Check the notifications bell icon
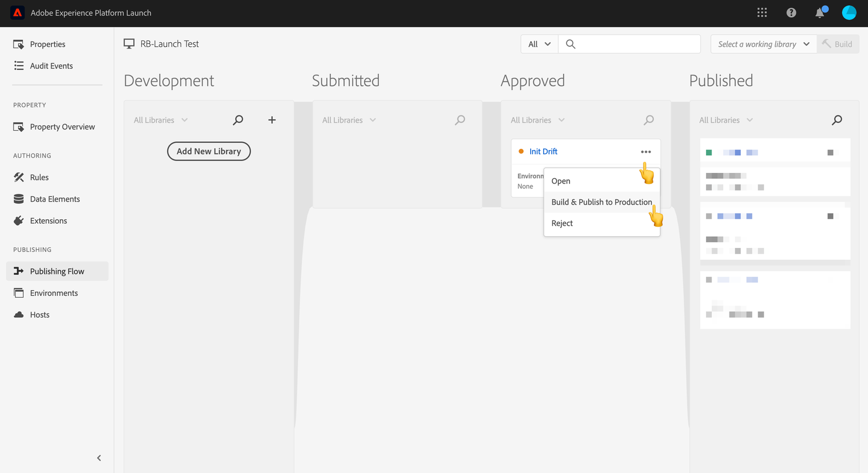Viewport: 868px width, 473px height. pos(820,12)
